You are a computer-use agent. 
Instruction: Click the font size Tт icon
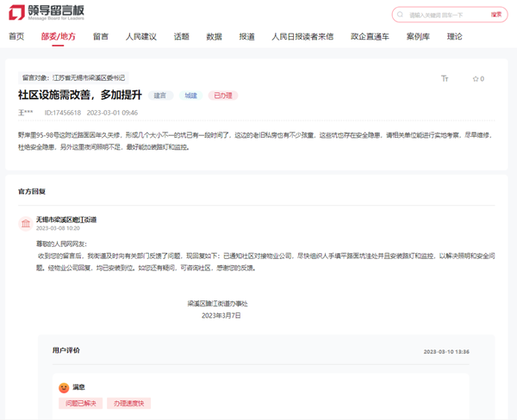[x=445, y=78]
